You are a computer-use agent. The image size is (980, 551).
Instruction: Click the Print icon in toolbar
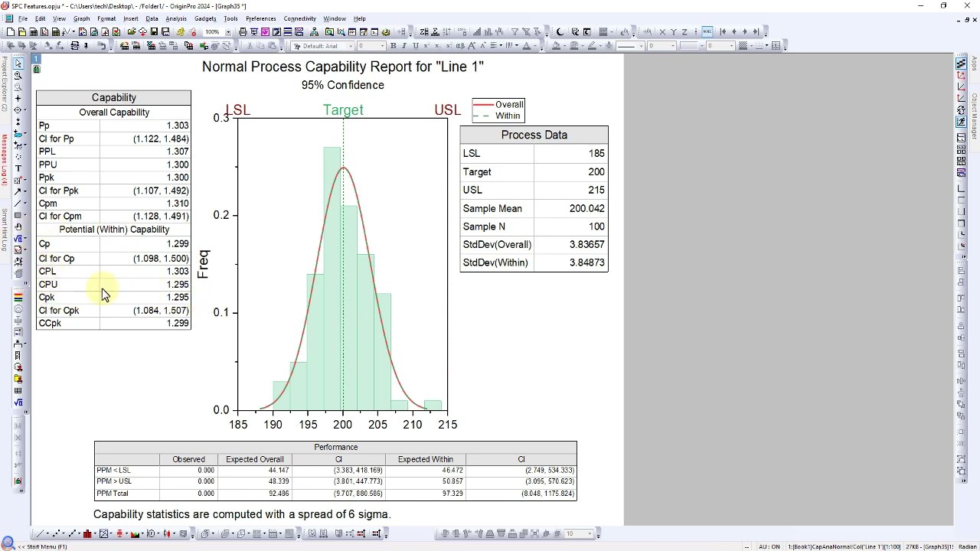coord(242,31)
